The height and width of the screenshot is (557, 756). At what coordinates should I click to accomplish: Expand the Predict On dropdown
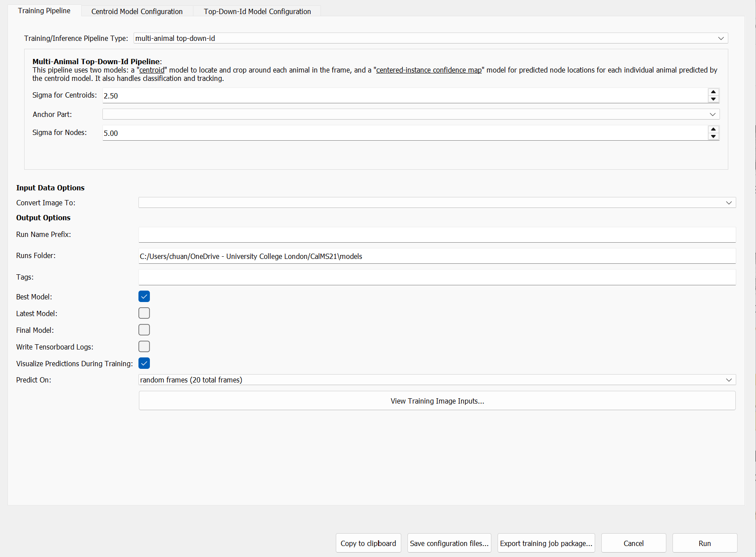(x=437, y=380)
